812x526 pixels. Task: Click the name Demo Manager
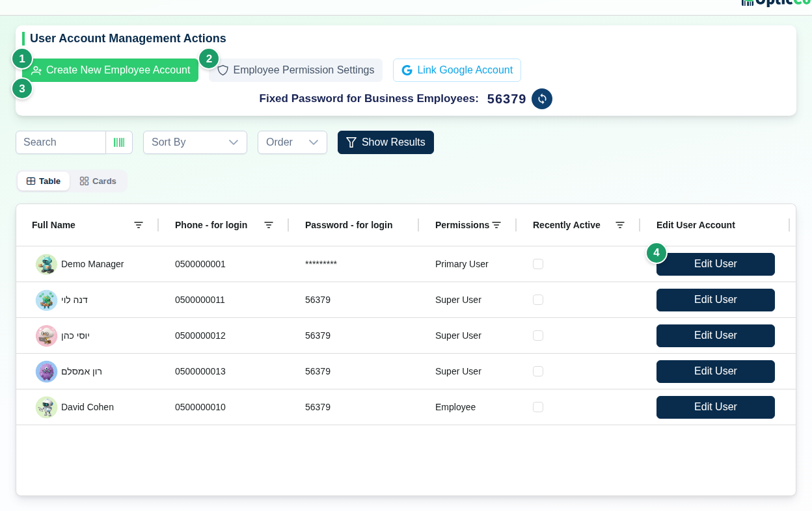coord(92,264)
